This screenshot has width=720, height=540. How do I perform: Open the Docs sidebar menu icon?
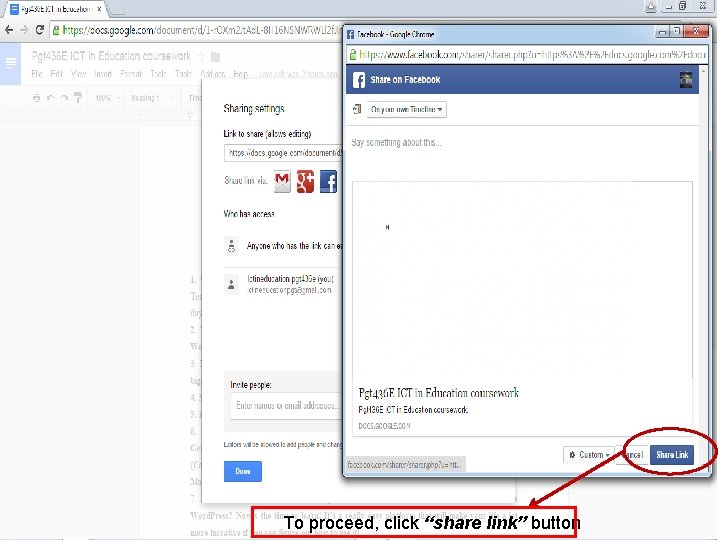10,63
